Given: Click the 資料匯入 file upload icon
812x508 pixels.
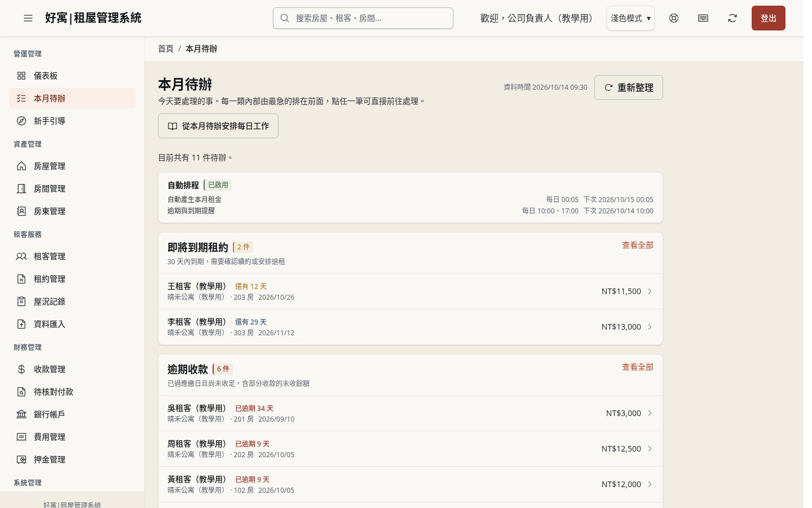Looking at the screenshot, I should [21, 324].
